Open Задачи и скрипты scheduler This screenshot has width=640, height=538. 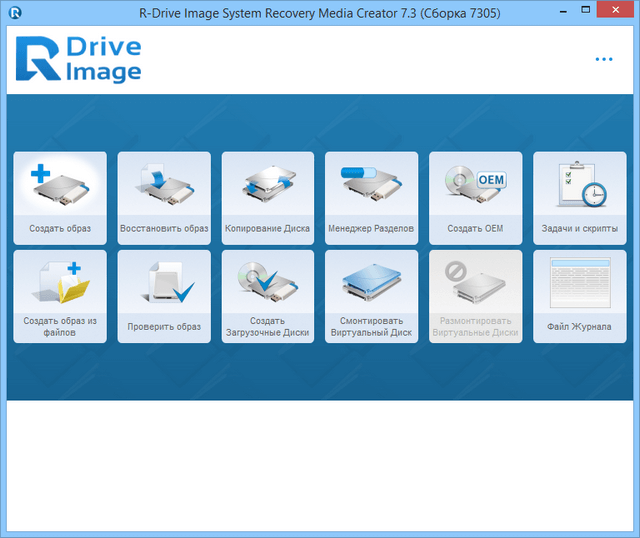click(579, 197)
